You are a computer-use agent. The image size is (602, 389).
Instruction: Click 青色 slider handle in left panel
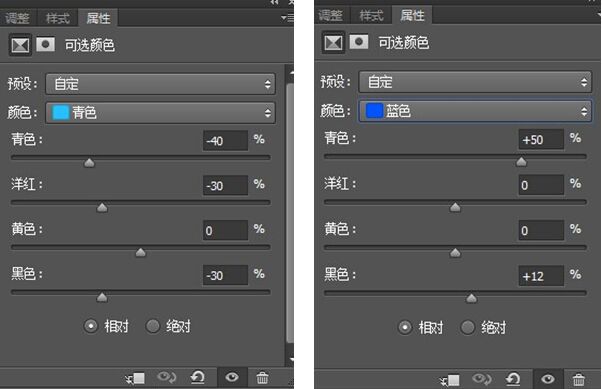(x=89, y=163)
